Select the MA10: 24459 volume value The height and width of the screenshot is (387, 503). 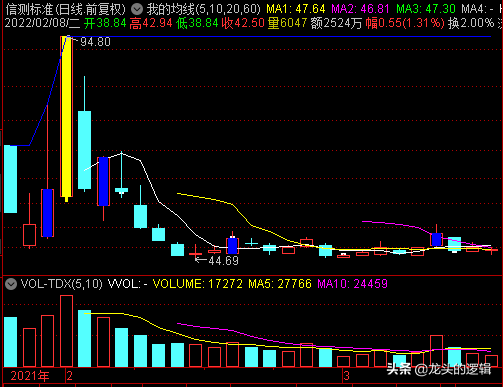[352, 284]
